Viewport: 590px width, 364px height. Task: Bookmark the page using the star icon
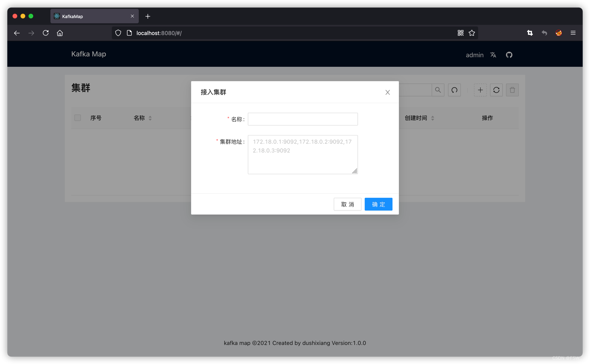(x=472, y=33)
